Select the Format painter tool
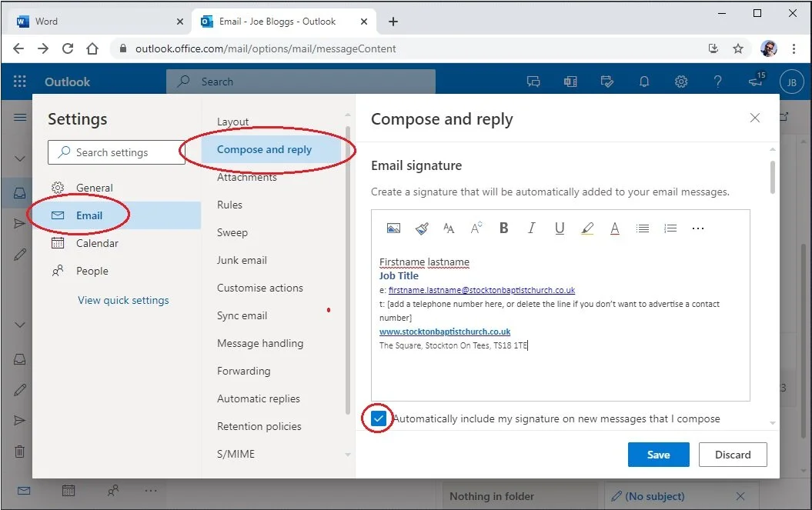Screen dimensions: 812x510 (x=422, y=228)
